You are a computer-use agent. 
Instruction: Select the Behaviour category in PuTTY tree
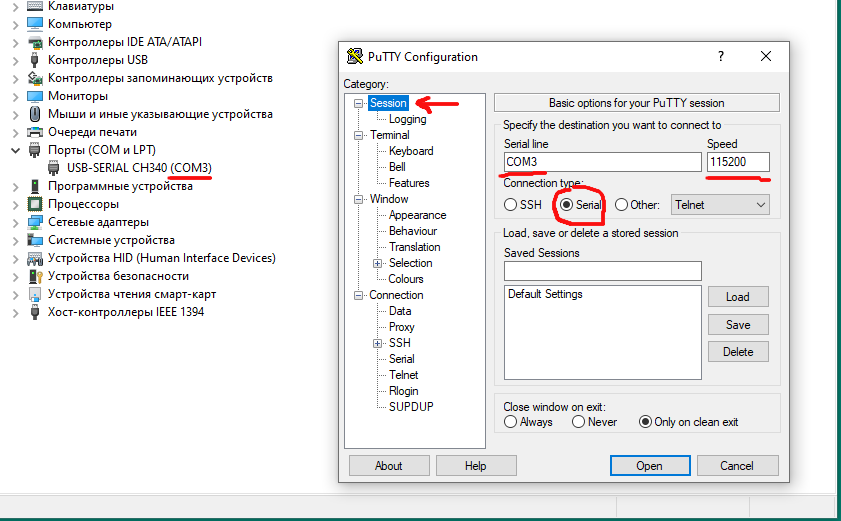click(x=413, y=231)
